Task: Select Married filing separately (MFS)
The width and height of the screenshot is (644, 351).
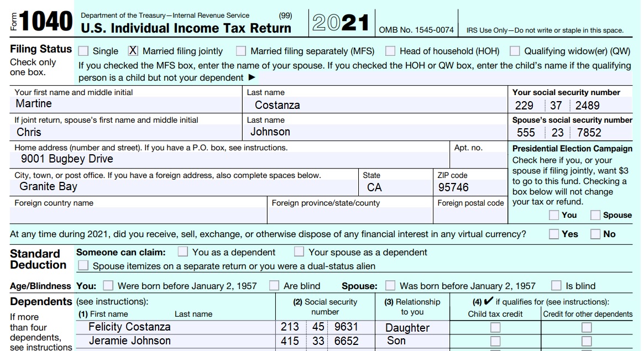Action: 240,50
